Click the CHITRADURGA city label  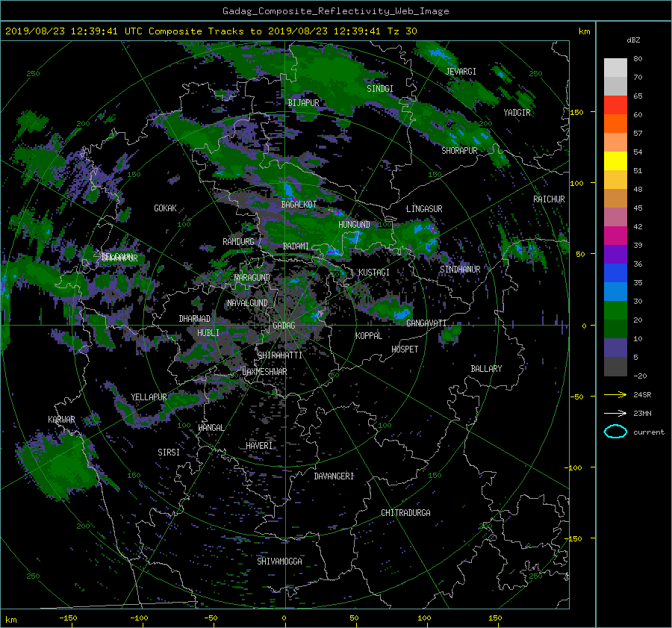(x=405, y=513)
